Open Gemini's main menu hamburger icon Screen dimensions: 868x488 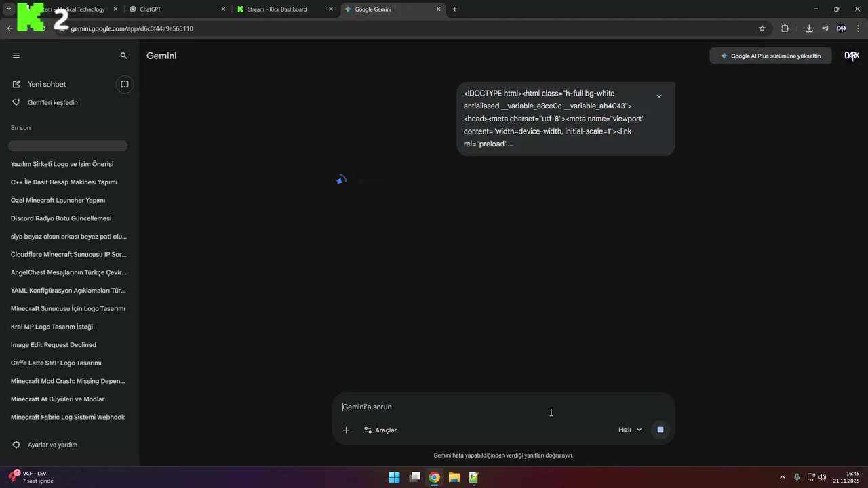16,56
